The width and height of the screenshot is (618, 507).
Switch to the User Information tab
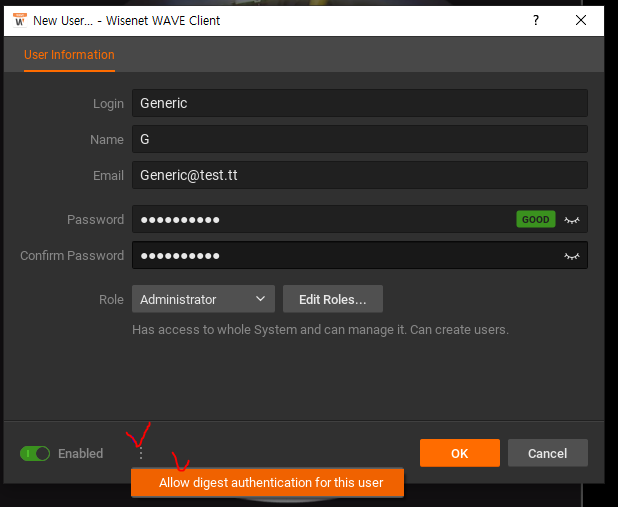tap(69, 55)
